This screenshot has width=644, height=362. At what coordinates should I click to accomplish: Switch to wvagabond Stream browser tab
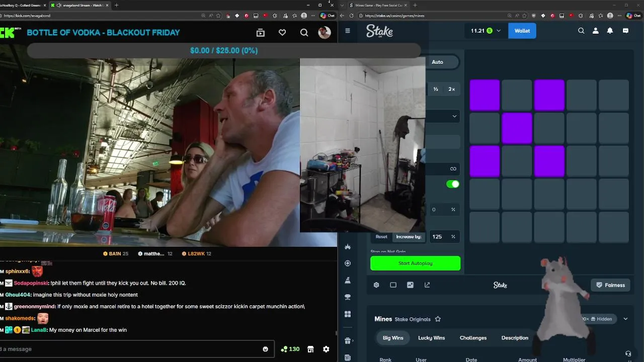tap(80, 5)
